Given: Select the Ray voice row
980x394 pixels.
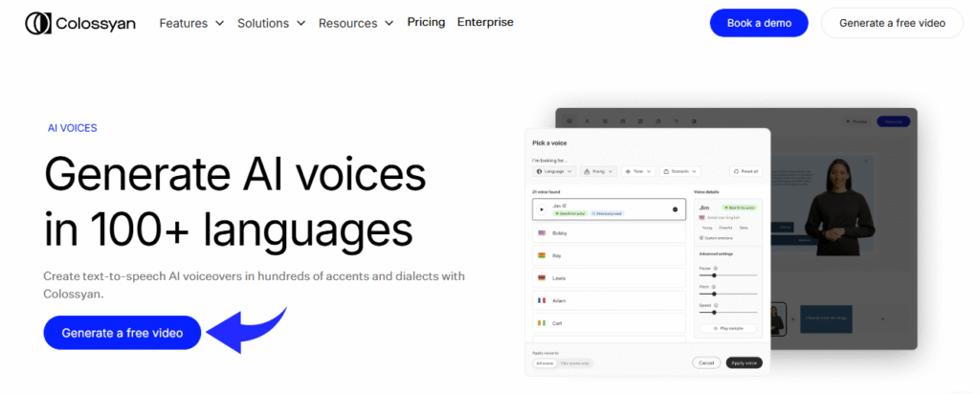Looking at the screenshot, I should [609, 255].
